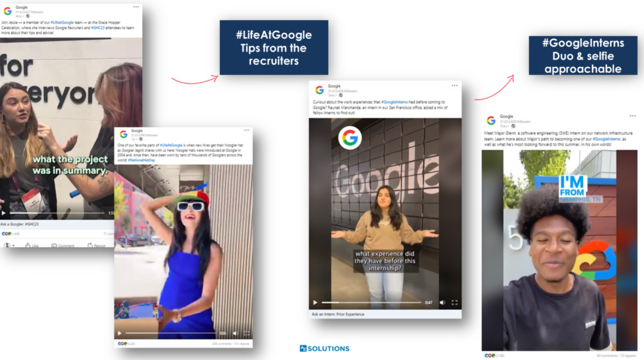Click Repost button under Grace Hopper post
Viewport: 644px width, 360px height.
click(96, 245)
